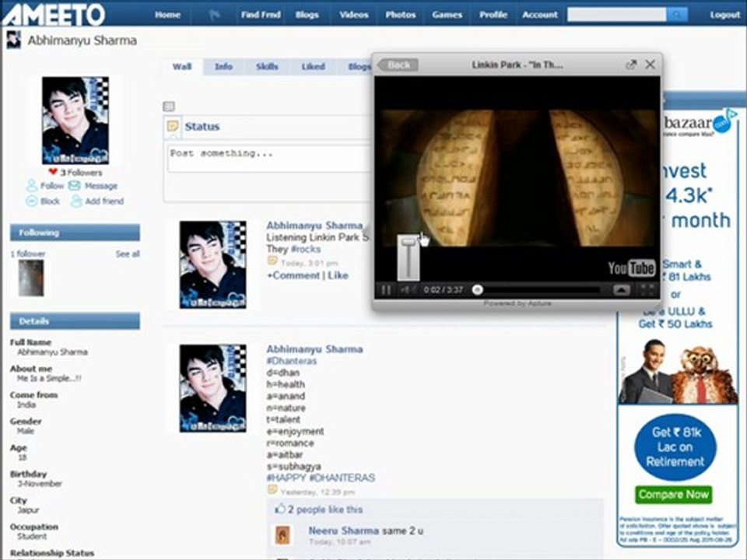Click the flag notifications icon in navbar
Image resolution: width=747 pixels, height=560 pixels.
pos(215,15)
